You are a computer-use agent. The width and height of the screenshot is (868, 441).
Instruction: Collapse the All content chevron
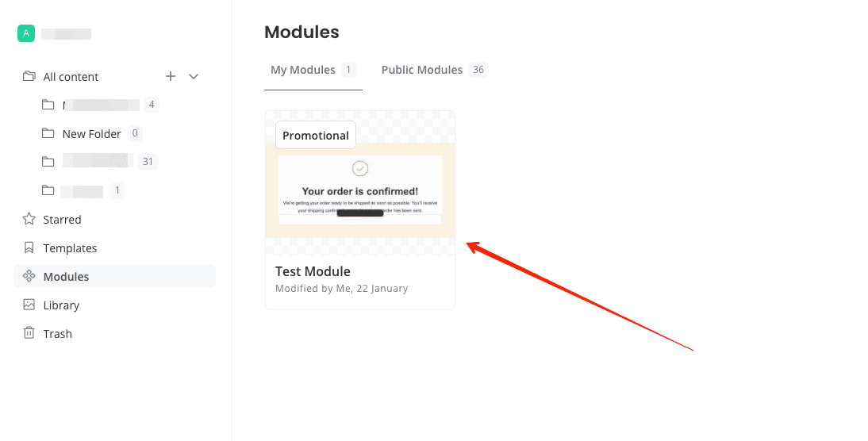pos(193,76)
